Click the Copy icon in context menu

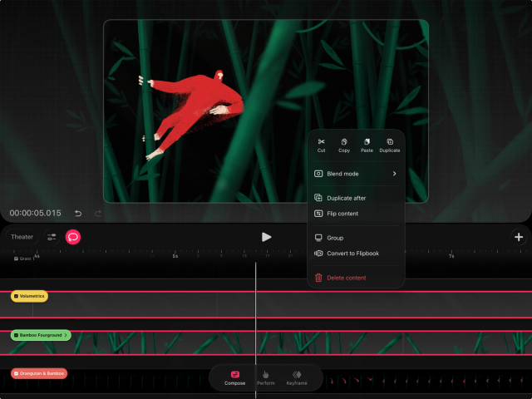point(343,141)
